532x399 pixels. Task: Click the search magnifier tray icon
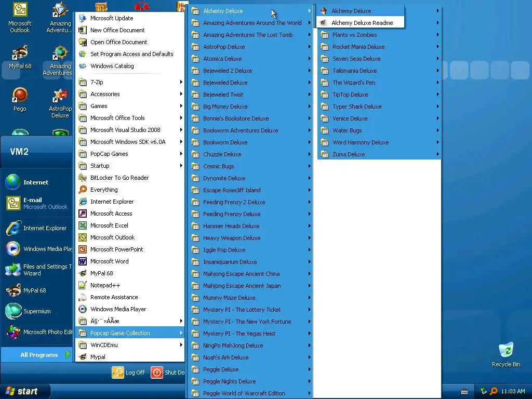tap(494, 391)
